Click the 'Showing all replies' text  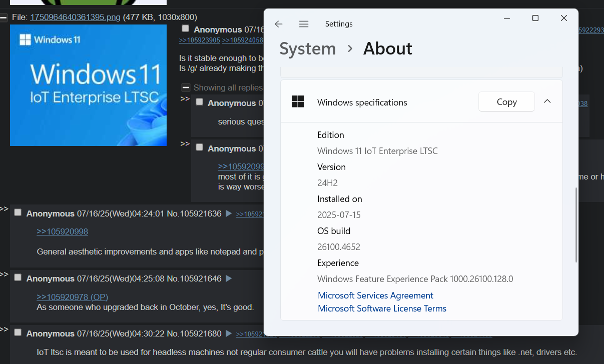(x=228, y=87)
